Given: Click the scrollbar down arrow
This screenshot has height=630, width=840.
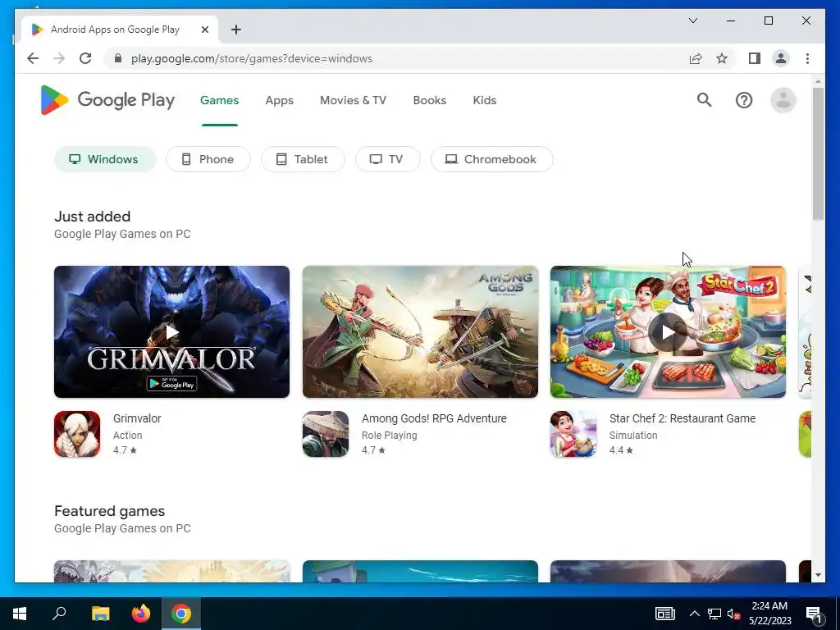Looking at the screenshot, I should [818, 575].
